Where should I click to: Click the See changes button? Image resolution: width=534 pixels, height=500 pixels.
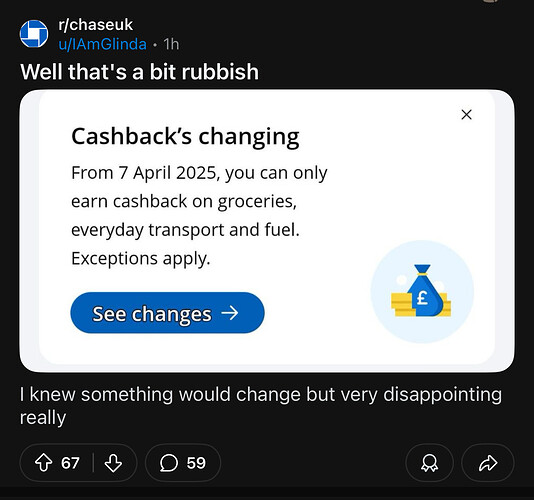(167, 313)
